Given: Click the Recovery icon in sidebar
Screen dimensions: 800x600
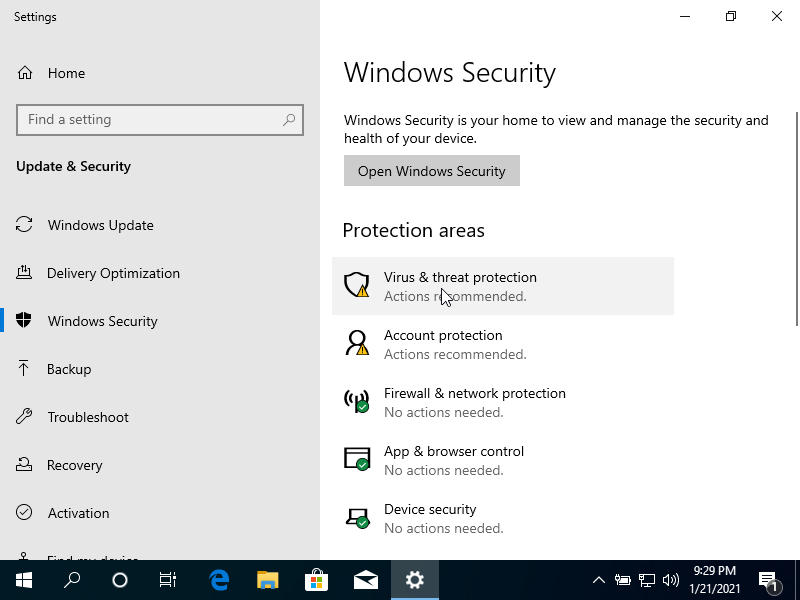Looking at the screenshot, I should tap(24, 464).
